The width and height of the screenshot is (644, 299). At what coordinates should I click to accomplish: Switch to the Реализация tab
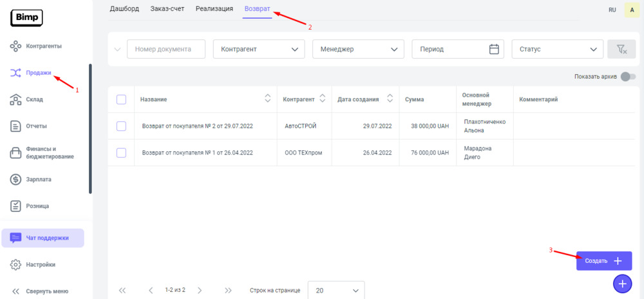(x=214, y=9)
